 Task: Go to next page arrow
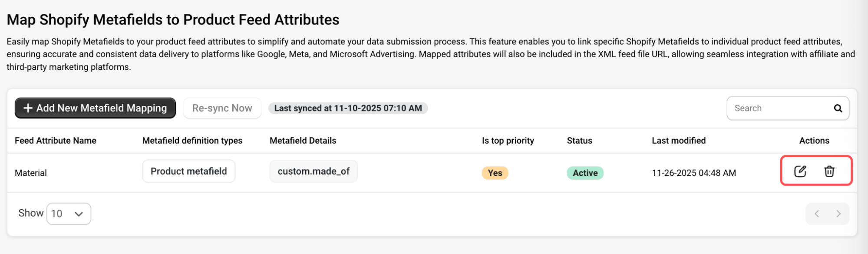pos(838,214)
